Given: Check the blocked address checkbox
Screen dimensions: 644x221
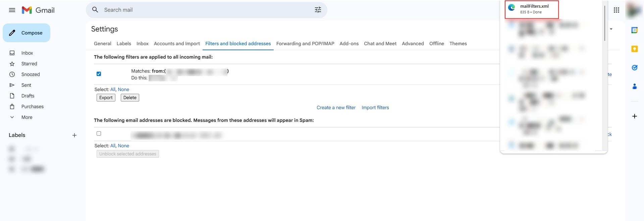Looking at the screenshot, I should (99, 134).
